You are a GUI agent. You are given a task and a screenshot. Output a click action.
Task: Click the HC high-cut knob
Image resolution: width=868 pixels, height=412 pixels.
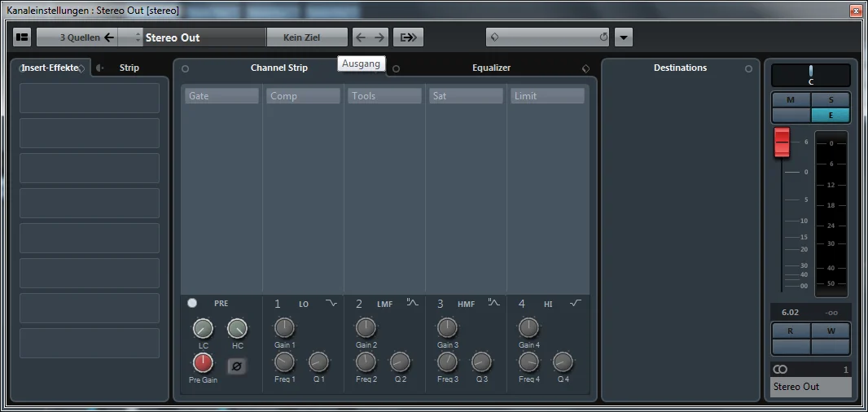coord(237,329)
